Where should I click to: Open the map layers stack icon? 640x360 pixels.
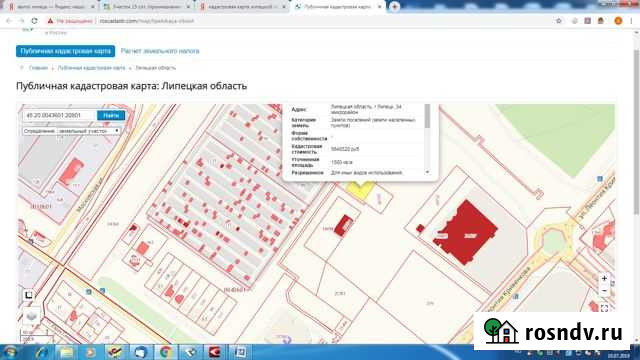(31, 316)
